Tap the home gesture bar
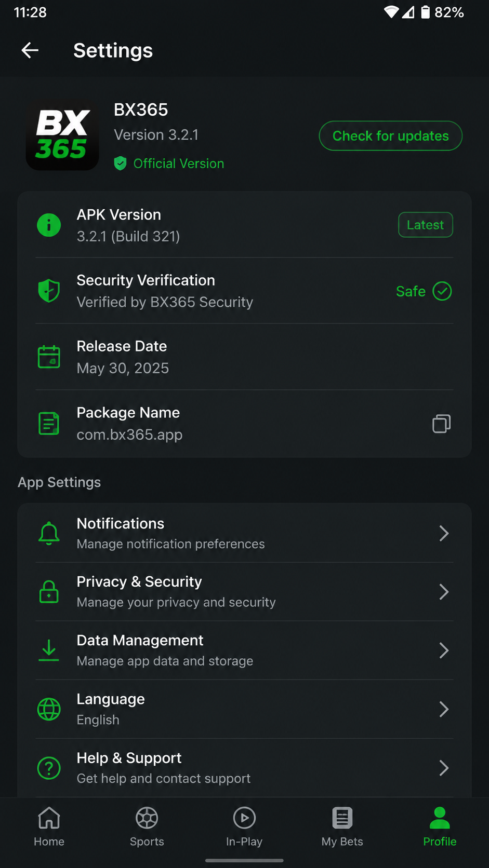The image size is (489, 868). point(244,860)
